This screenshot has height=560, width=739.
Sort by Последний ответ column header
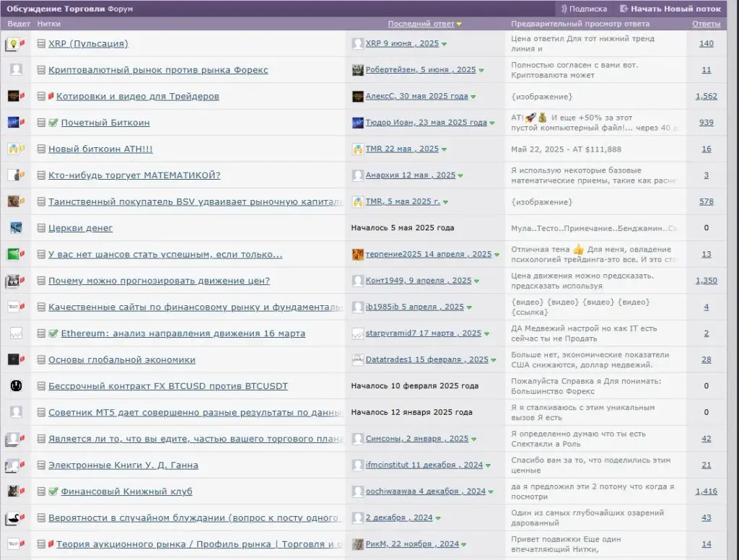coord(421,24)
